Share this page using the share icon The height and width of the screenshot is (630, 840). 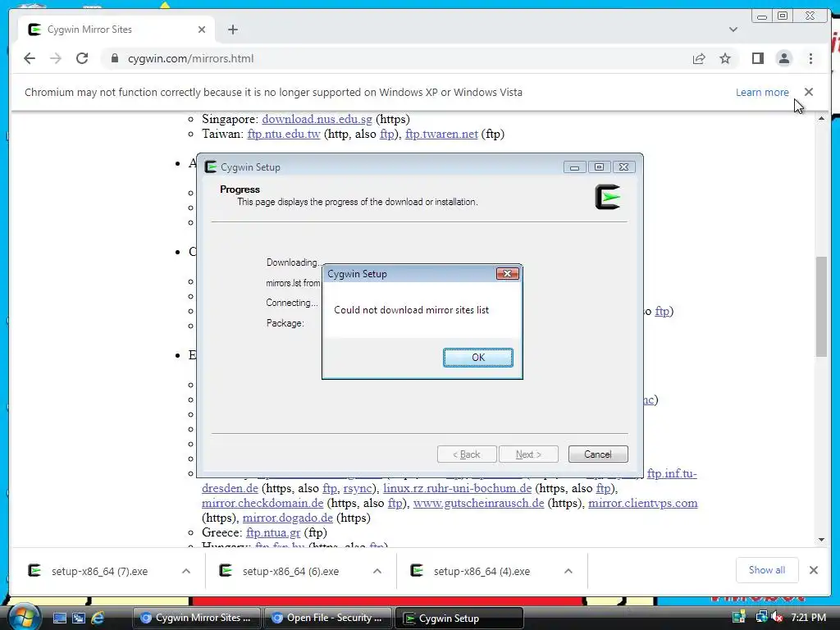coord(699,58)
